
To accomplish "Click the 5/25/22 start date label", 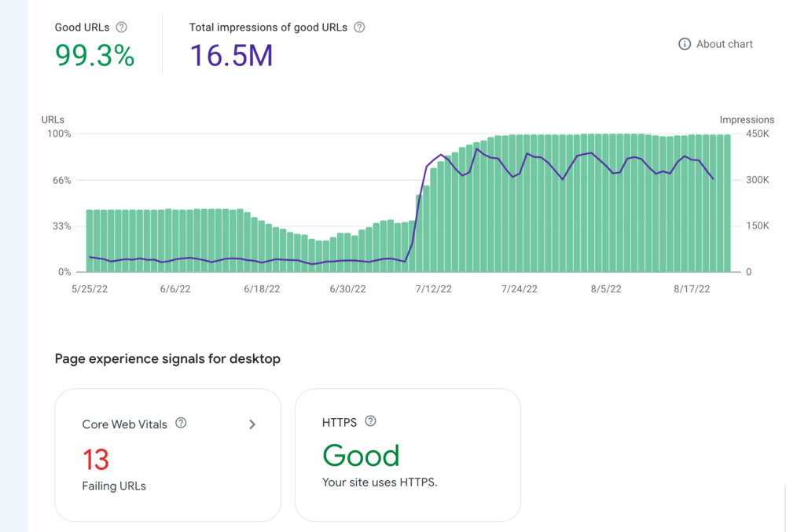I will (x=90, y=289).
